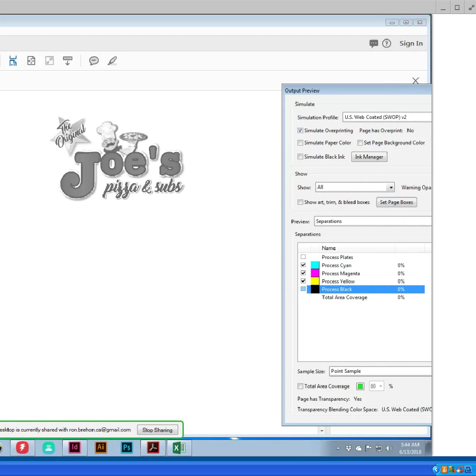Enable Simulate Black Ink
This screenshot has width=476, height=476.
tap(300, 157)
